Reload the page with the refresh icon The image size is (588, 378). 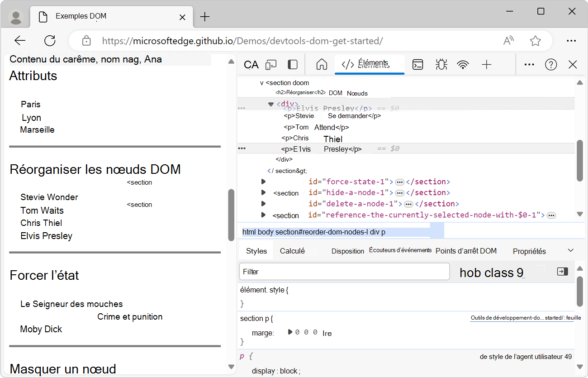coord(50,41)
